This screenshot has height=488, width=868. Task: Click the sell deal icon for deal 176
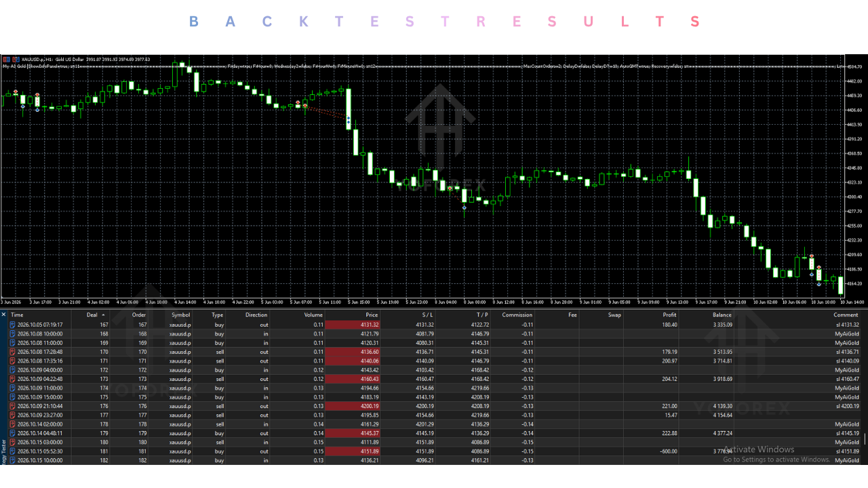click(12, 406)
